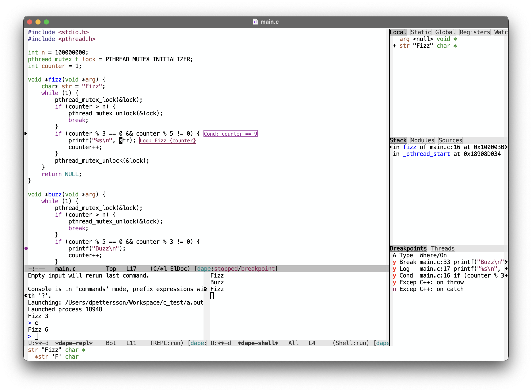This screenshot has height=392, width=532.
Task: Click the current line arrow in the fringe
Action: 26,133
